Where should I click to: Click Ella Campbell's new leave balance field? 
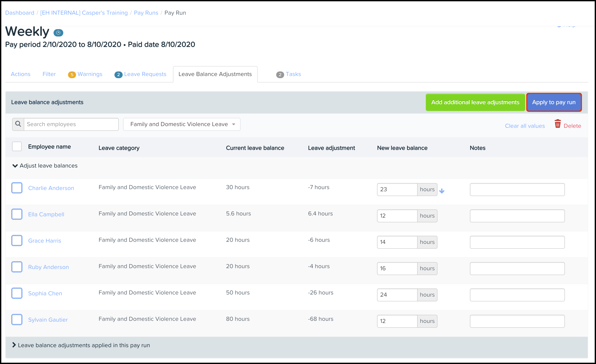tap(397, 216)
